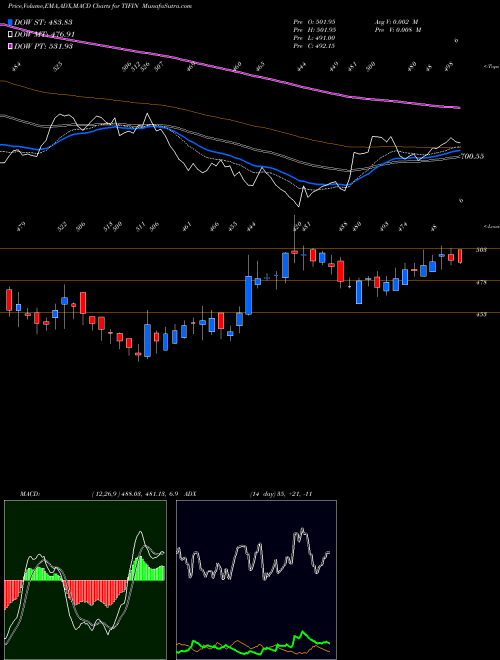500x660 pixels.
Task: Click the 'Pre H: 501.95' value
Action: (x=314, y=30)
